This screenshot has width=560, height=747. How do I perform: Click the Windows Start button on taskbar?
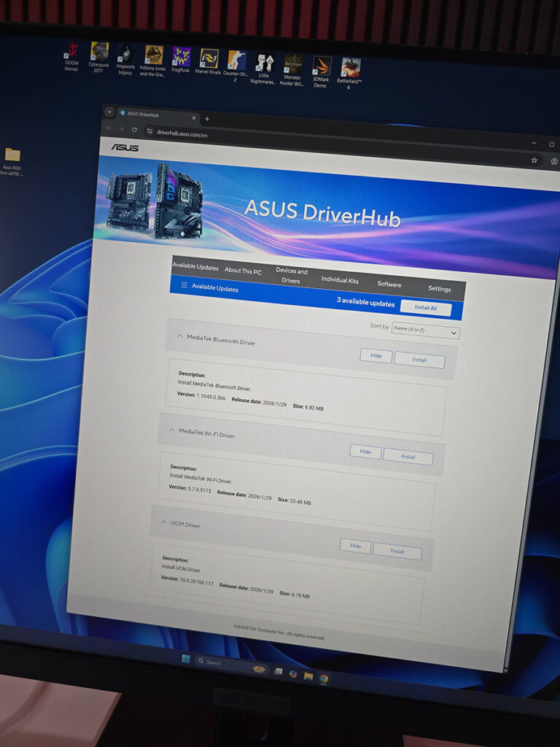pyautogui.click(x=185, y=659)
